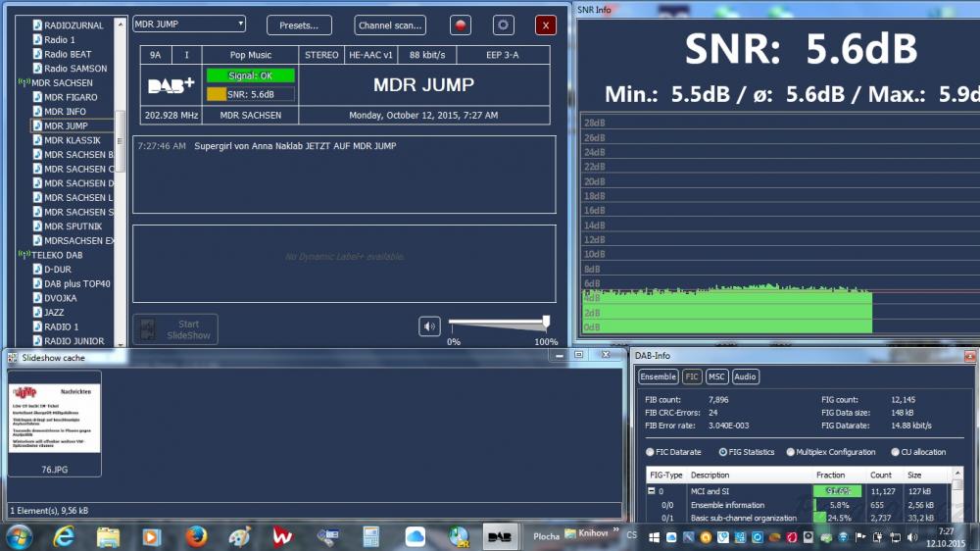Screen dimensions: 980x551
Task: Click the Presets... button
Action: pyautogui.click(x=299, y=25)
